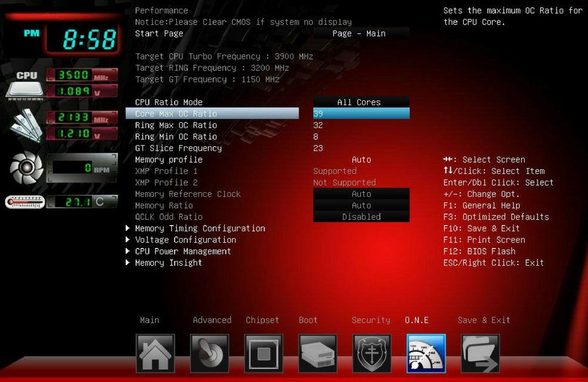Select the Ring Min OC Ratio label
This screenshot has width=588, height=382.
(176, 136)
